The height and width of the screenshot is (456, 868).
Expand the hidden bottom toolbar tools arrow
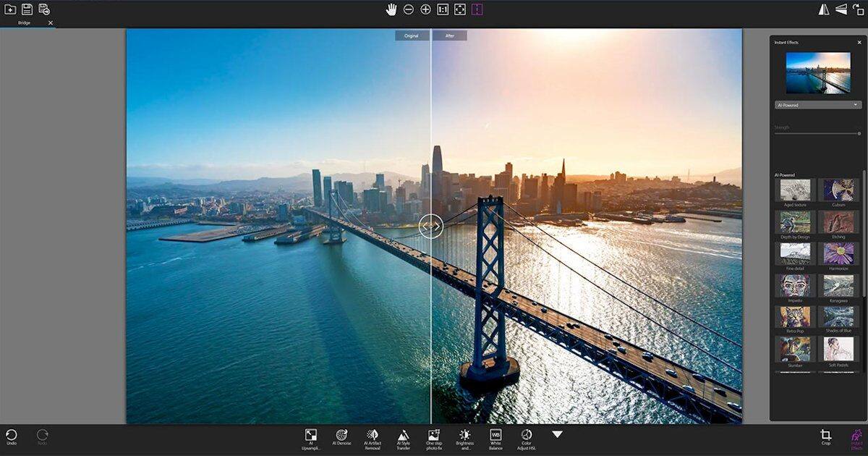[556, 434]
